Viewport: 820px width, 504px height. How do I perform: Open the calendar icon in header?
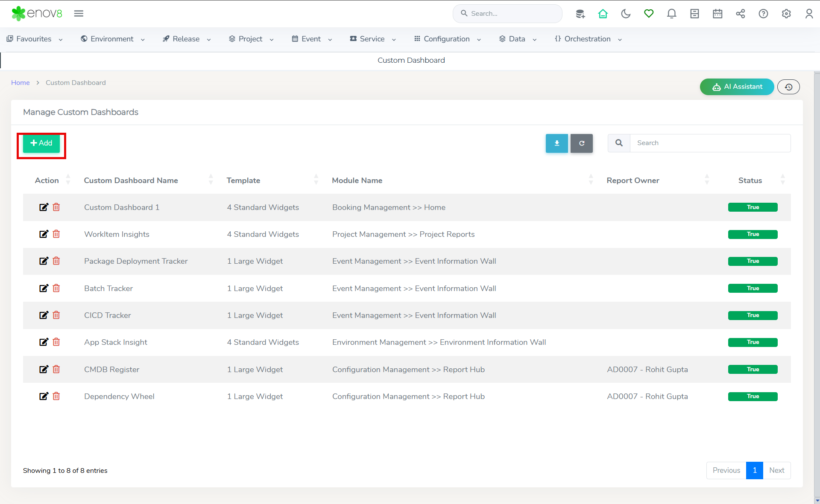(717, 14)
